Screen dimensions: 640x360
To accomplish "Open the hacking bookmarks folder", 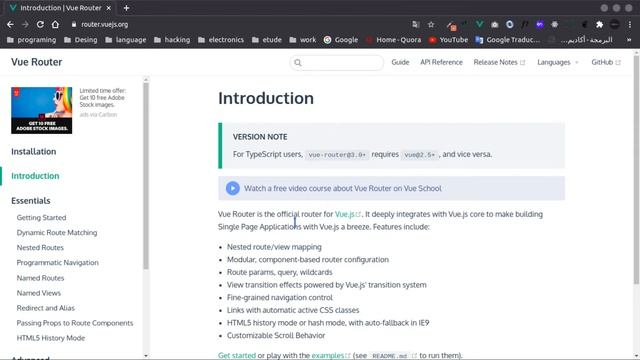I will [x=172, y=40].
